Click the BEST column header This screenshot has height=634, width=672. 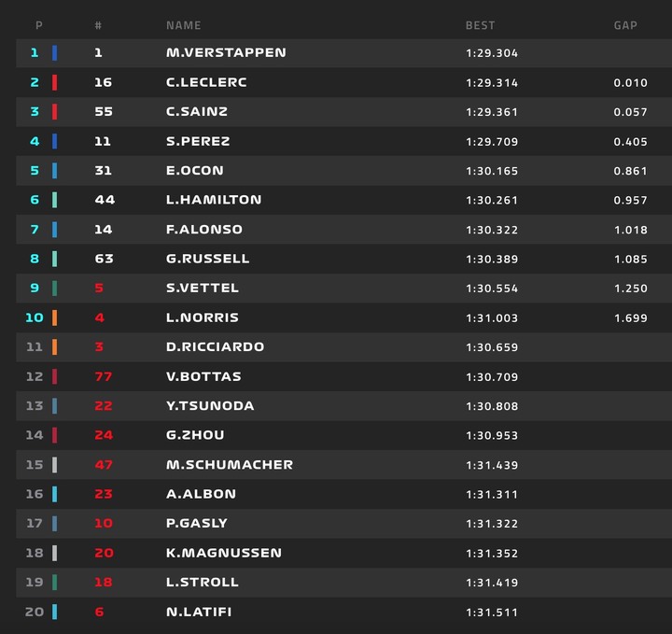(480, 25)
